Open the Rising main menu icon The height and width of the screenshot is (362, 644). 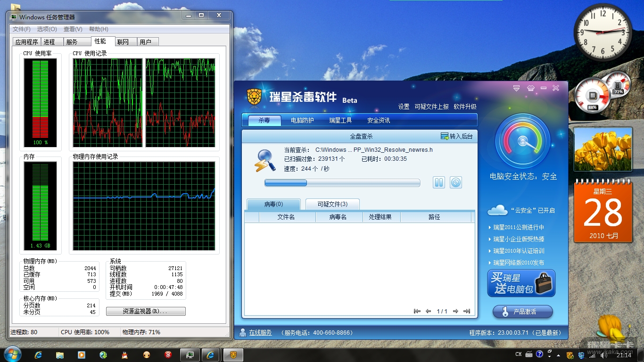pos(516,88)
